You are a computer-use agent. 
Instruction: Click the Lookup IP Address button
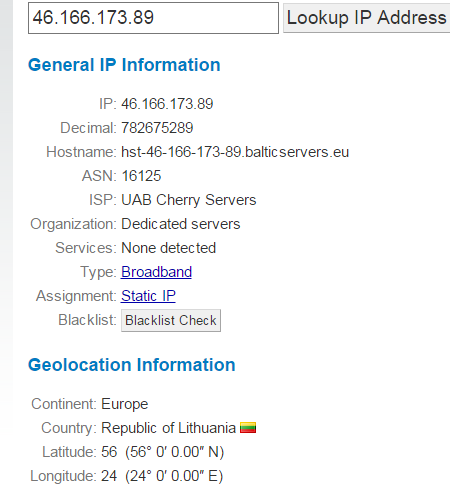[x=367, y=18]
